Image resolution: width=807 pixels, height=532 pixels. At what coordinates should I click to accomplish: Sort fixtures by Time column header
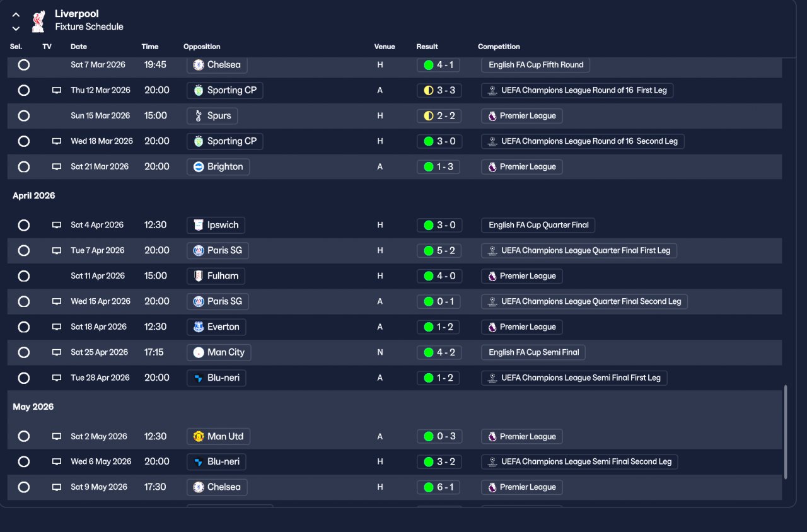coord(150,47)
